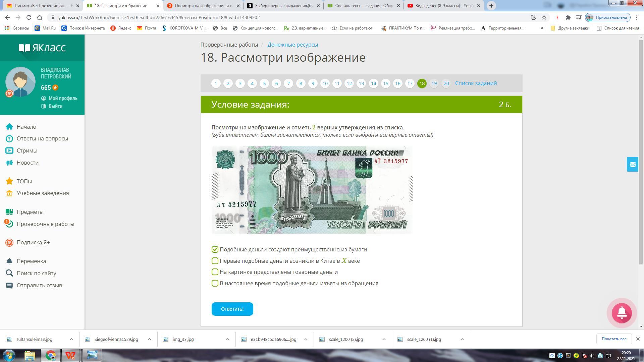Open the Ответы на вопросы question icon

pos(9,138)
